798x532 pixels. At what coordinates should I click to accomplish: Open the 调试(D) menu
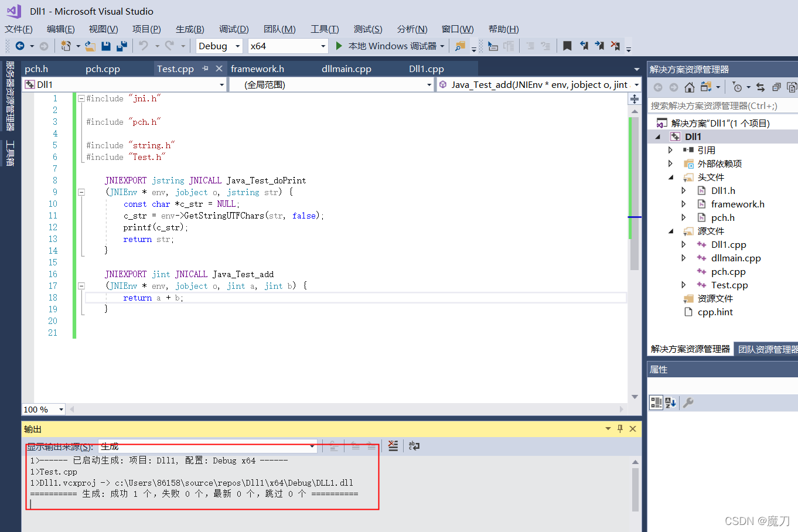click(233, 29)
